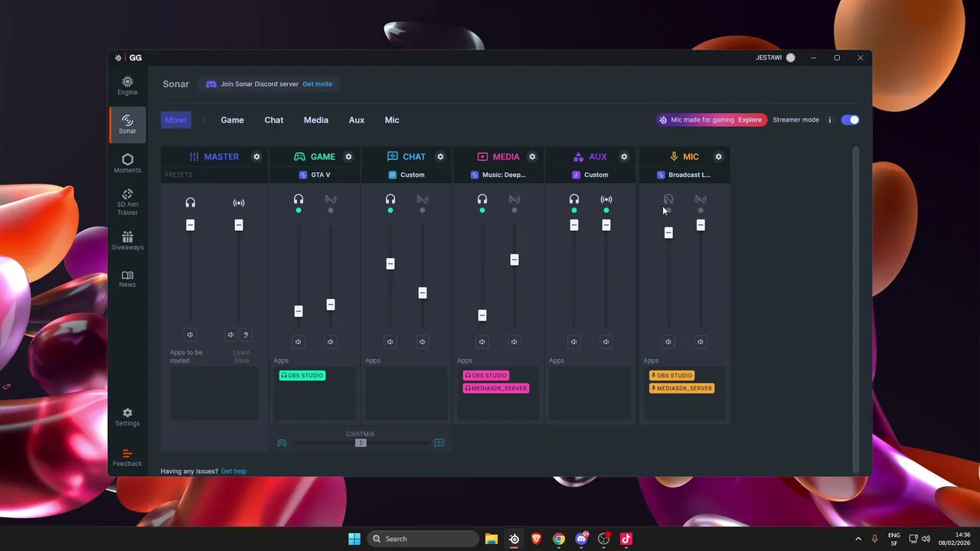
Task: Mute Game channel headphone mix
Action: point(298,342)
